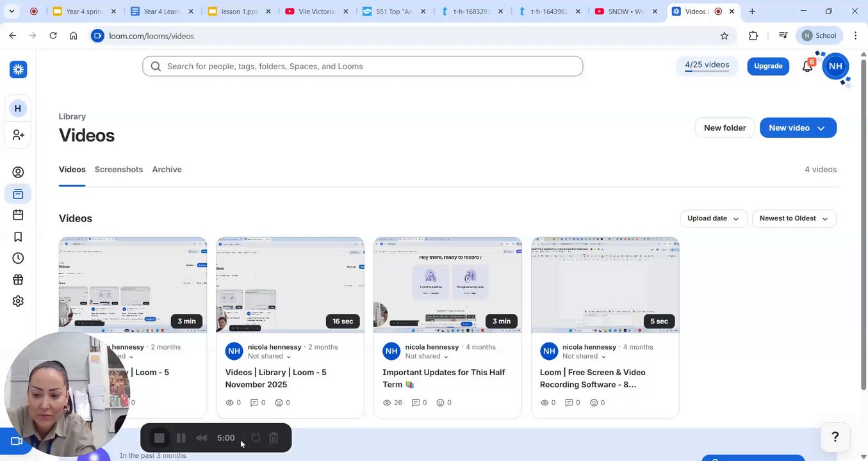Open the 16 sec video thumbnail
This screenshot has width=868, height=461.
click(x=290, y=285)
